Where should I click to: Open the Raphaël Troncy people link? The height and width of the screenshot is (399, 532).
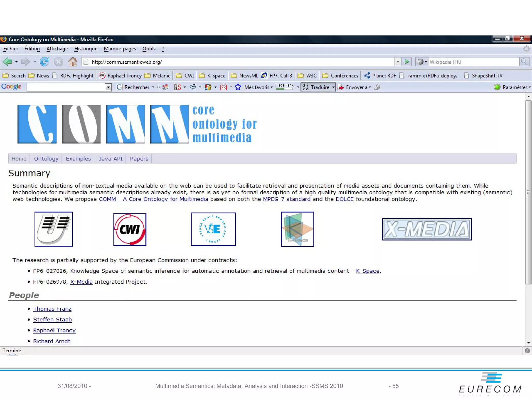[x=54, y=330]
